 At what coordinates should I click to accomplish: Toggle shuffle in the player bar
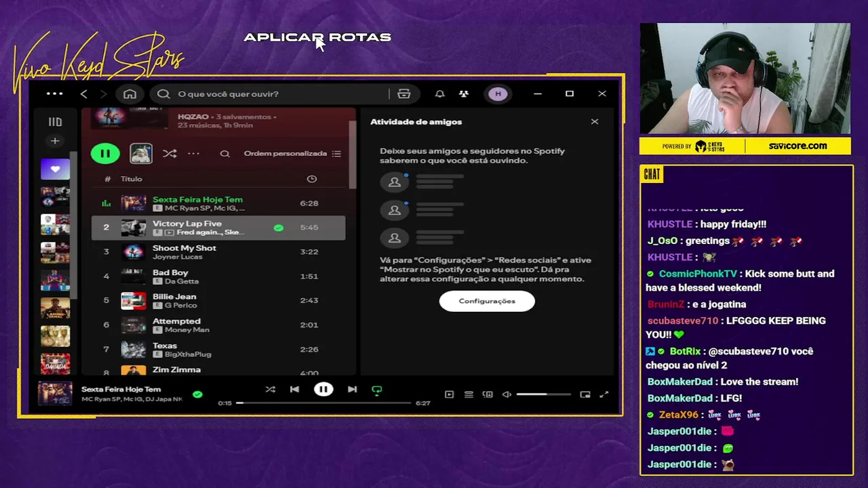[271, 389]
